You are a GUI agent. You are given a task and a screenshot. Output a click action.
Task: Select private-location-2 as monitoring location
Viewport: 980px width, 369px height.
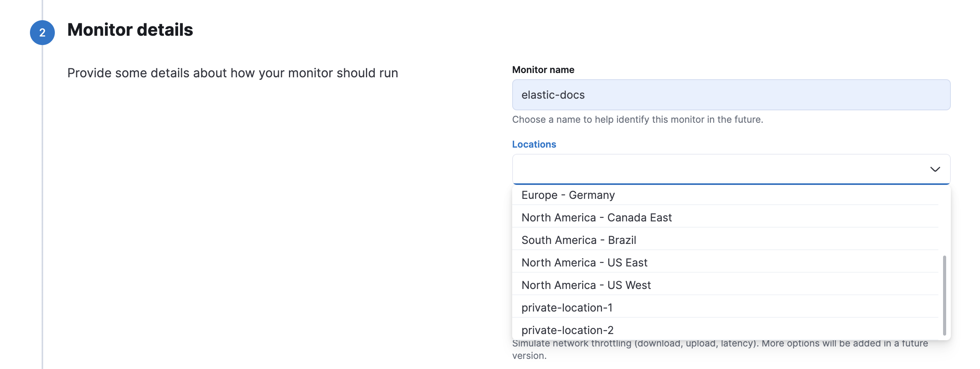[567, 330]
